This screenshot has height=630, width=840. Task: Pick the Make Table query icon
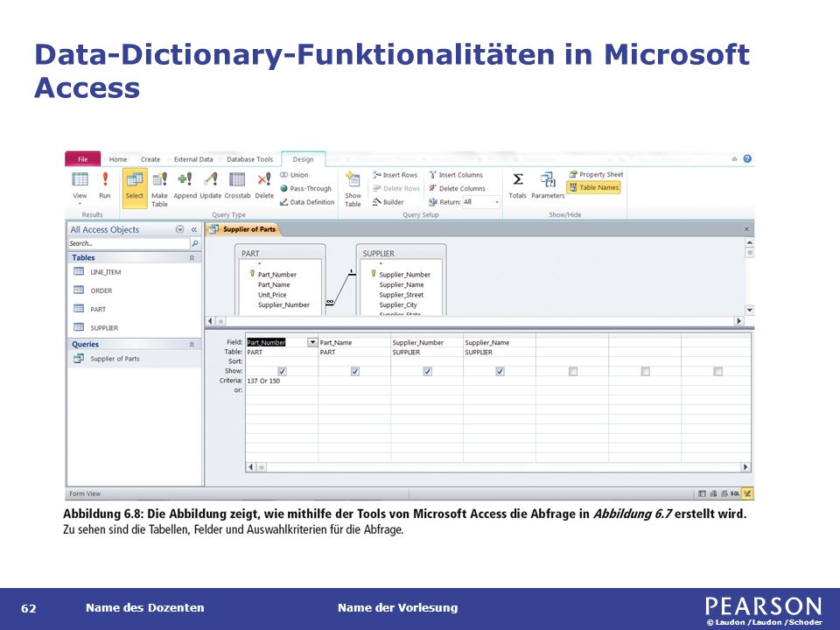[x=159, y=178]
